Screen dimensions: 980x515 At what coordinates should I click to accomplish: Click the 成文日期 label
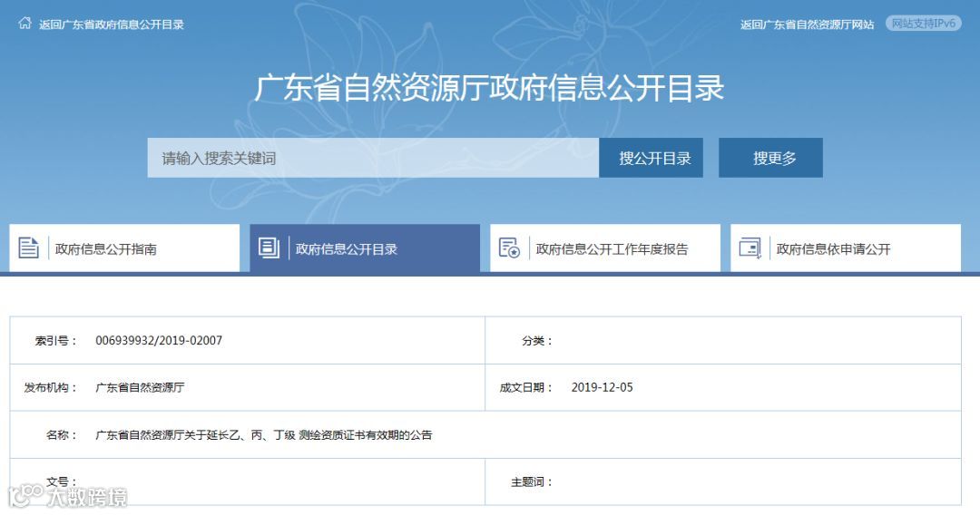point(525,388)
